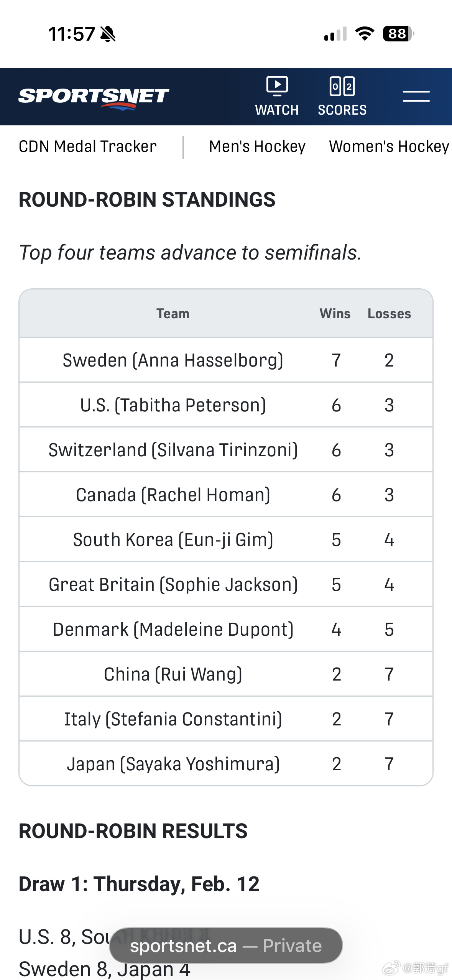Tap the Wi-Fi status icon
This screenshot has width=452, height=980.
coord(365,34)
